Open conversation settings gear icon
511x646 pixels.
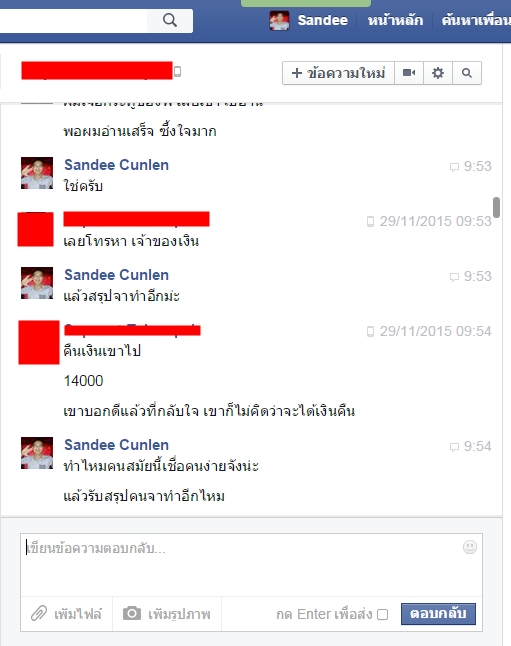click(x=438, y=73)
